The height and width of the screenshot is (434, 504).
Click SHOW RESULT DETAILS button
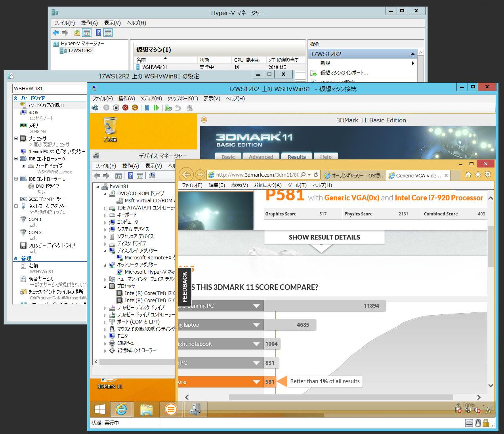coord(324,237)
